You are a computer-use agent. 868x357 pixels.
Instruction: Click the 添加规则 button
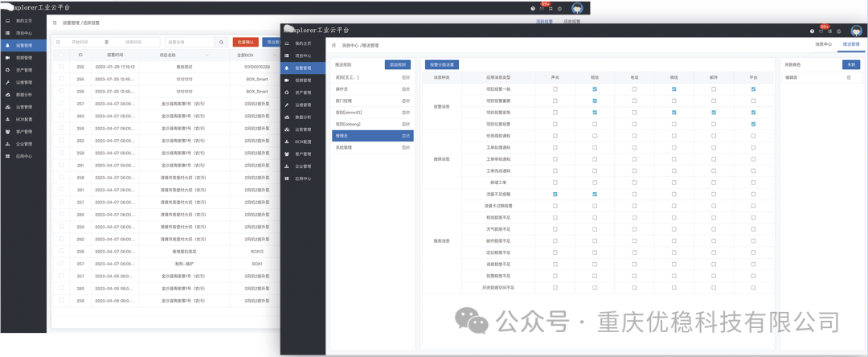399,64
